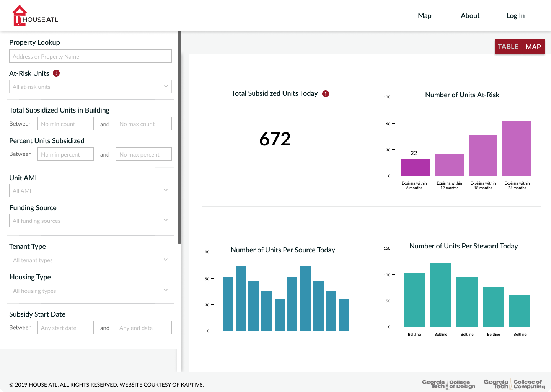This screenshot has height=392, width=551.
Task: Go to Log In
Action: [515, 16]
